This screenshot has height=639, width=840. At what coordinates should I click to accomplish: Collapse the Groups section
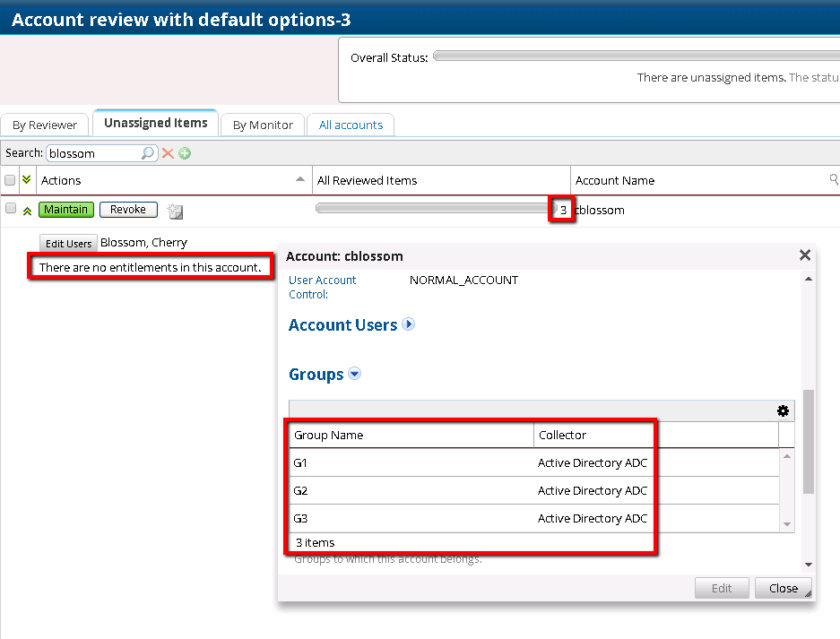coord(354,374)
